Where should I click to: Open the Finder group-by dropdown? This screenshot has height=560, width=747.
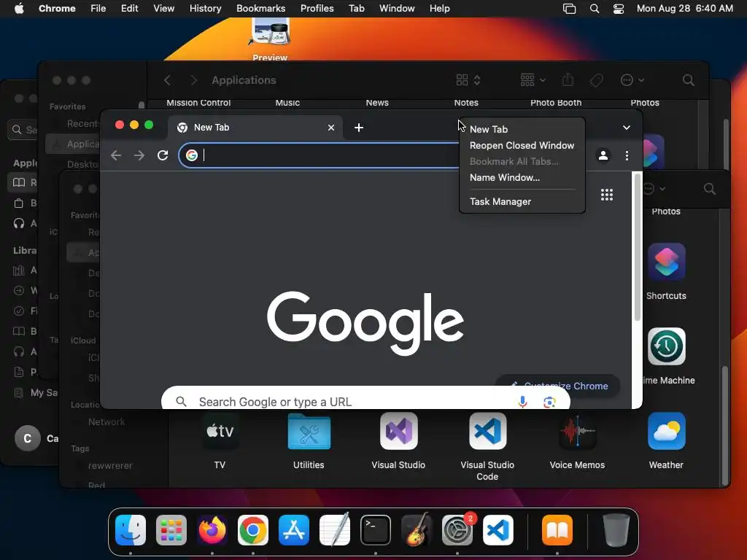(x=533, y=80)
